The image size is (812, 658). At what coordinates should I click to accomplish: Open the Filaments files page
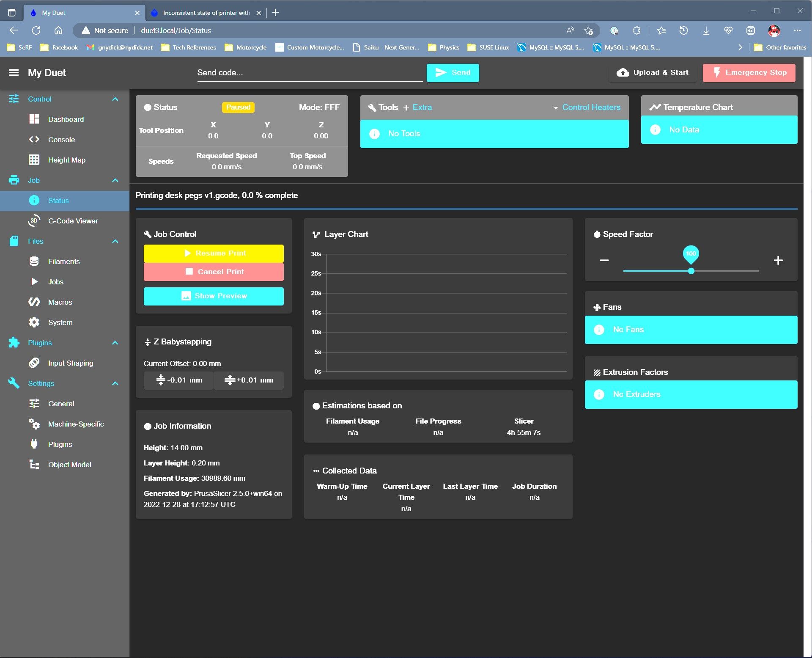[x=64, y=262]
